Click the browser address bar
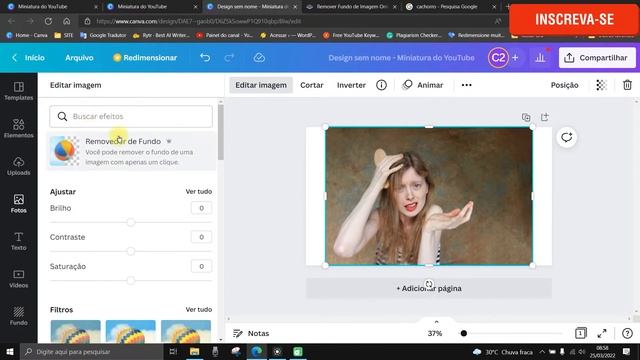 pyautogui.click(x=286, y=21)
